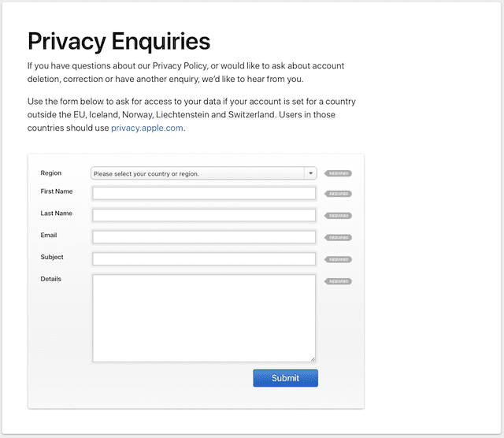Click the Required badge beside First Name
Screen dimensions: 504x438
[x=339, y=194]
